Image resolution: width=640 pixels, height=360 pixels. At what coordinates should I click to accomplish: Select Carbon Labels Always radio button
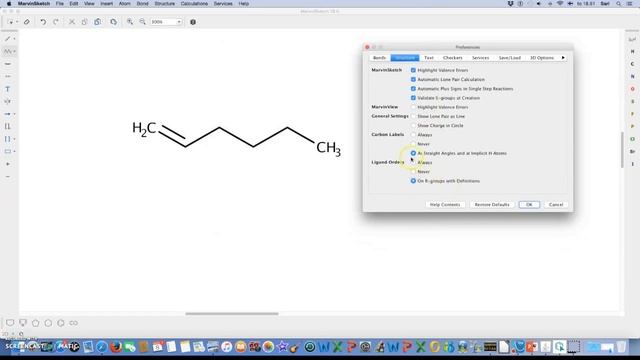pyautogui.click(x=413, y=135)
